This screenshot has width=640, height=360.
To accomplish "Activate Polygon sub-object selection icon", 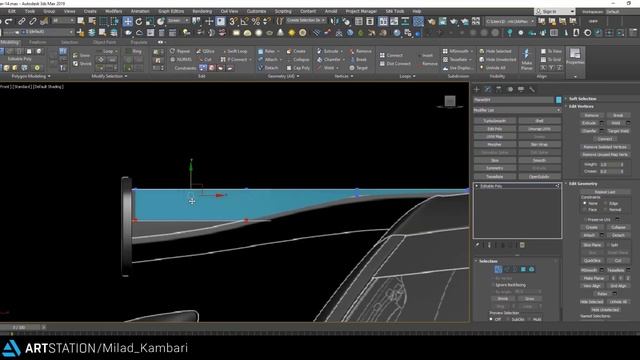I will click(523, 269).
